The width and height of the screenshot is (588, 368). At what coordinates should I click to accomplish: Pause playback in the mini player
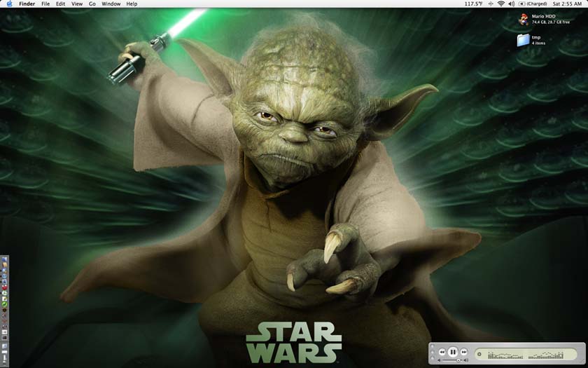[453, 352]
